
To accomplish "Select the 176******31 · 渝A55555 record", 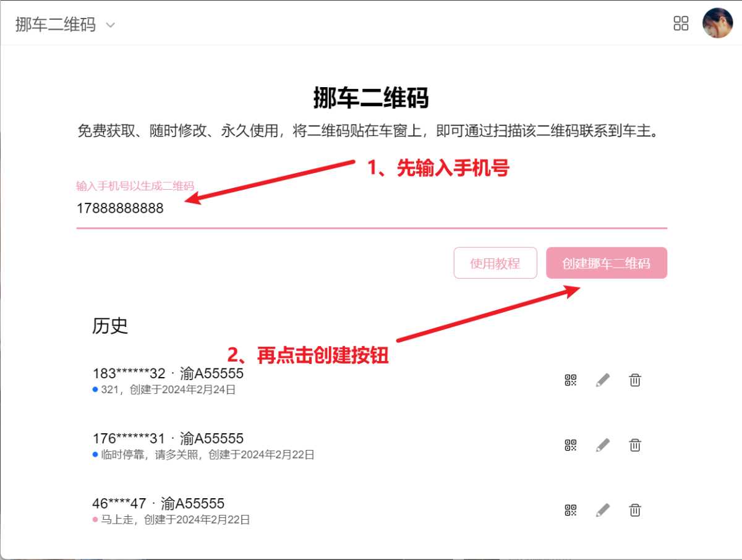I will pyautogui.click(x=168, y=438).
